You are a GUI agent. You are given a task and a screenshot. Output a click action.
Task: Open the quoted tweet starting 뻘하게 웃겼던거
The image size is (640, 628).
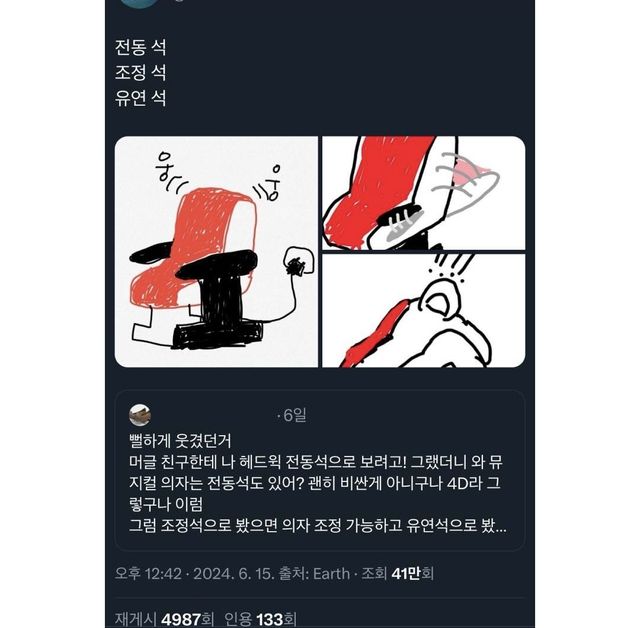click(x=320, y=471)
